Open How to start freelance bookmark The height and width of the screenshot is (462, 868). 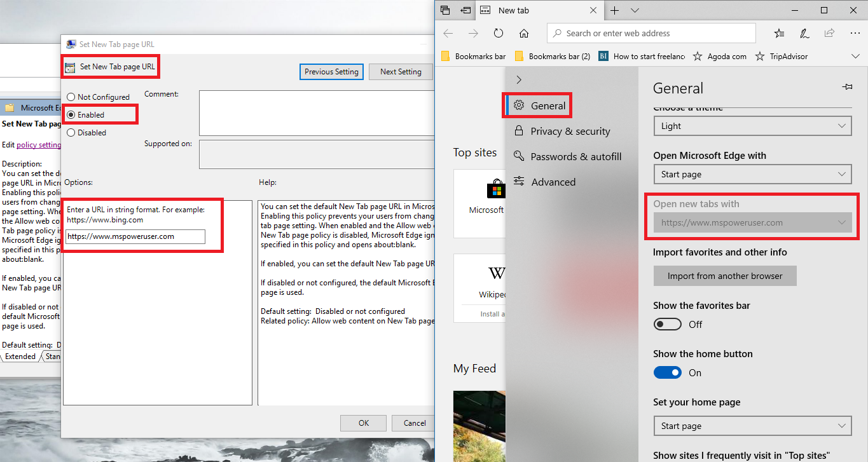click(642, 56)
